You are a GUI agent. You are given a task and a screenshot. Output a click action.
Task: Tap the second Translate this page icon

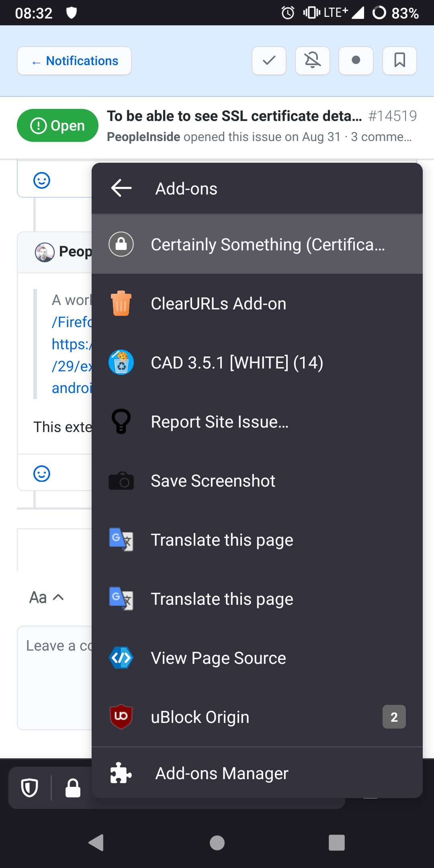tap(121, 598)
